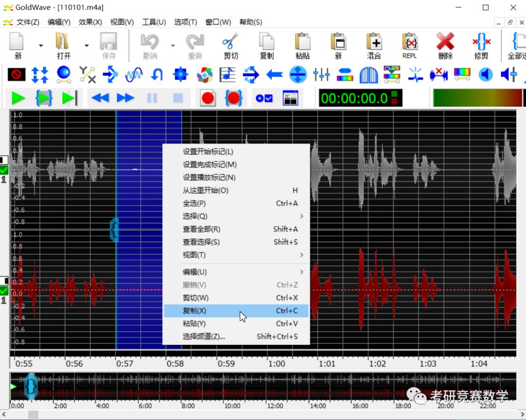Open the control properties icon with blue checkmark
526x420 pixels.
(264, 98)
